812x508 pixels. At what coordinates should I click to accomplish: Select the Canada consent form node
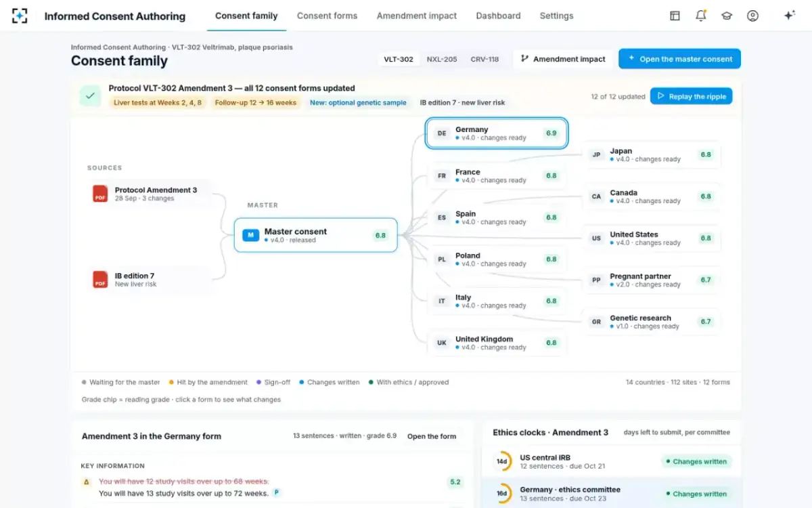point(652,196)
